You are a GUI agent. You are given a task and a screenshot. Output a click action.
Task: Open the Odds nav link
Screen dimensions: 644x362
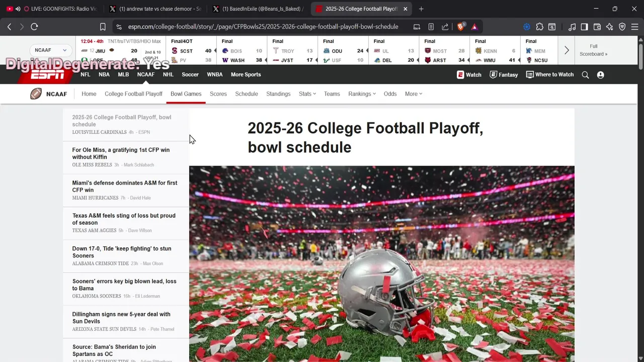pos(390,94)
